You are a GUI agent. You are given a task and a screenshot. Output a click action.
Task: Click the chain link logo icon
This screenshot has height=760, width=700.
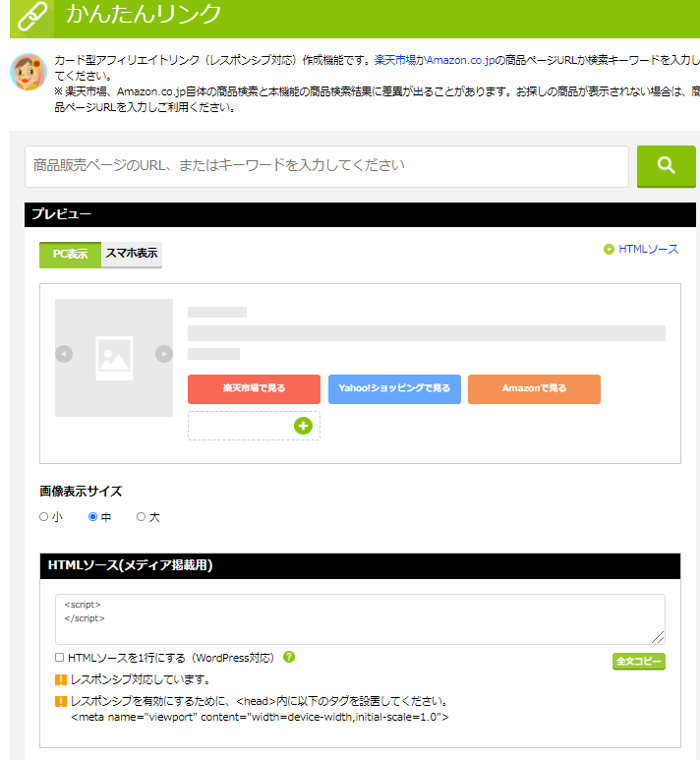point(32,17)
